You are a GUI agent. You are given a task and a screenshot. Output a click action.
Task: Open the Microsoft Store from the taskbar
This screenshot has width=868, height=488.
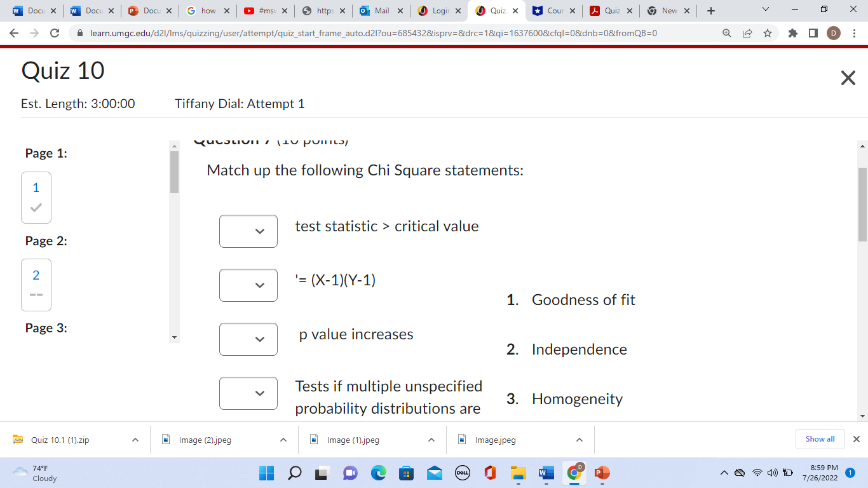point(405,473)
